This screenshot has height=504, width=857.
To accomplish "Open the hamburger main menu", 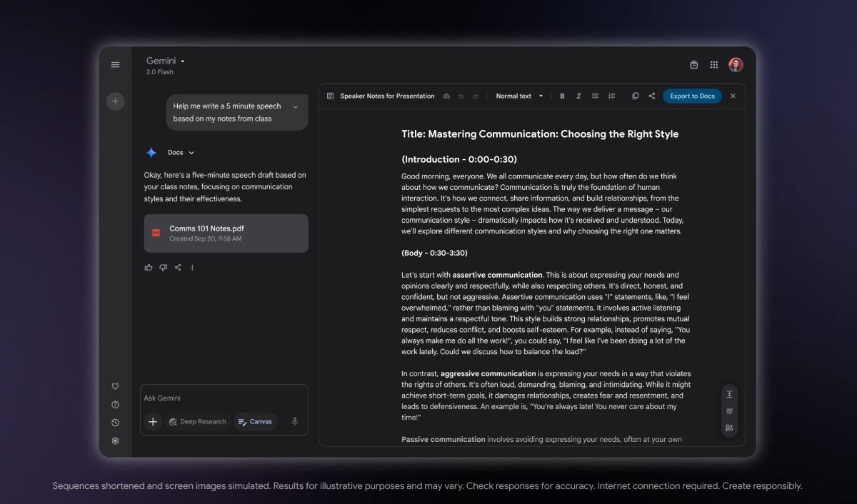I will [115, 65].
